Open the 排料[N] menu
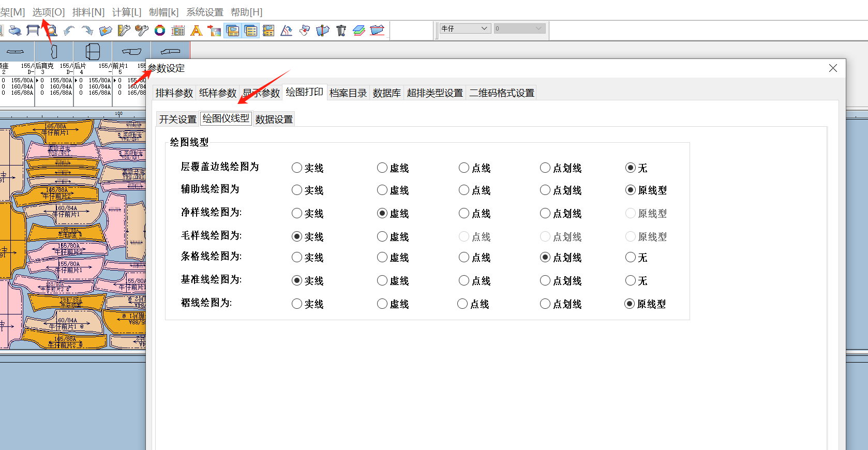The width and height of the screenshot is (868, 450). [x=88, y=12]
